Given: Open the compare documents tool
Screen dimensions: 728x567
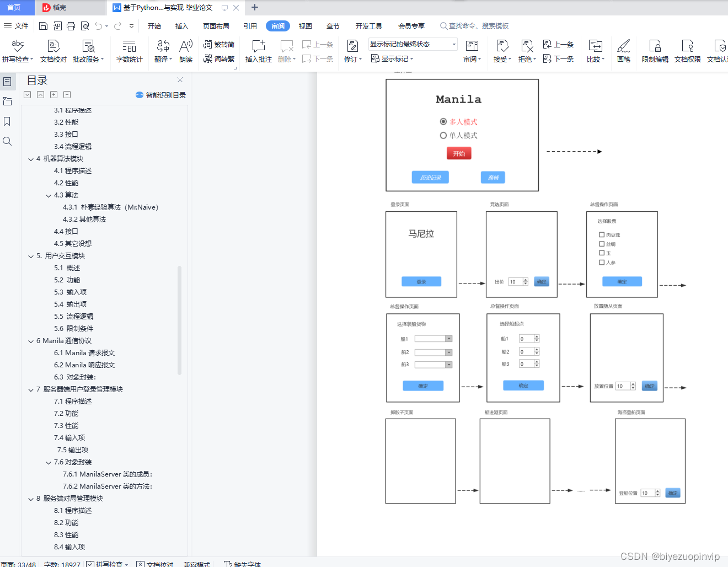Looking at the screenshot, I should pyautogui.click(x=596, y=51).
